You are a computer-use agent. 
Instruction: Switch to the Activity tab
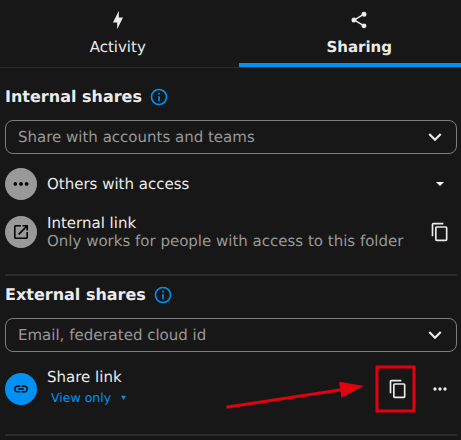pos(118,33)
